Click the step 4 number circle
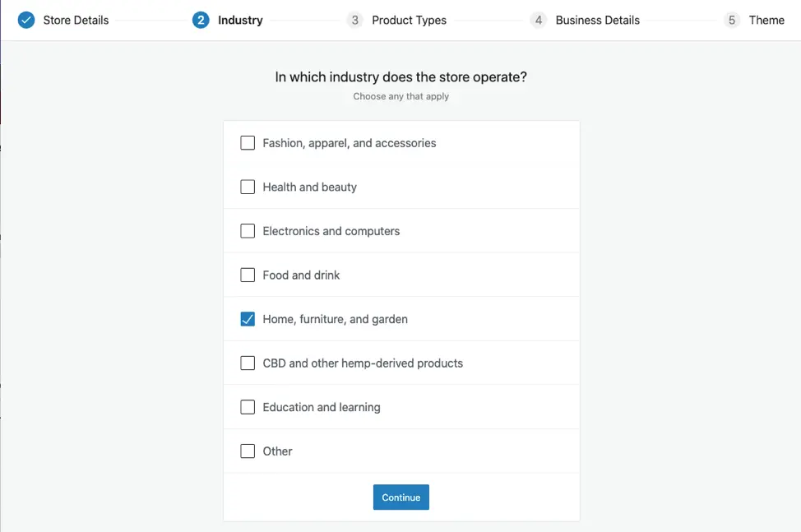The image size is (801, 532). [x=538, y=20]
